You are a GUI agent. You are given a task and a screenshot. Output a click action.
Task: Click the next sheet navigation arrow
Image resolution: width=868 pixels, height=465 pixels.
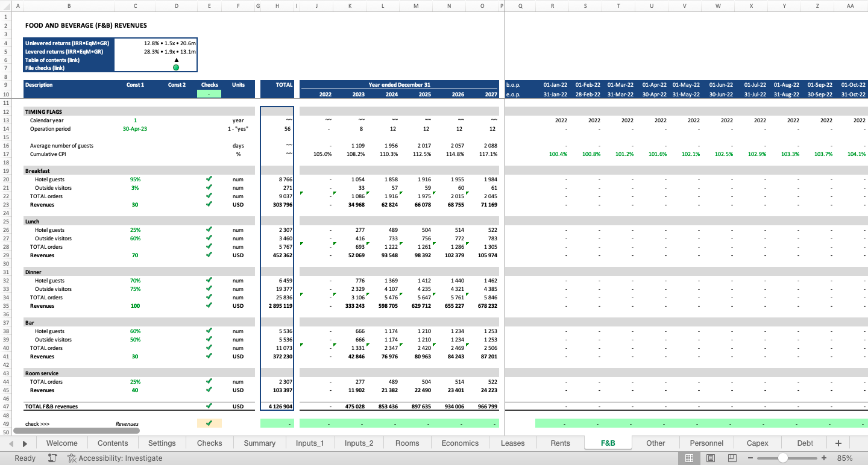25,443
